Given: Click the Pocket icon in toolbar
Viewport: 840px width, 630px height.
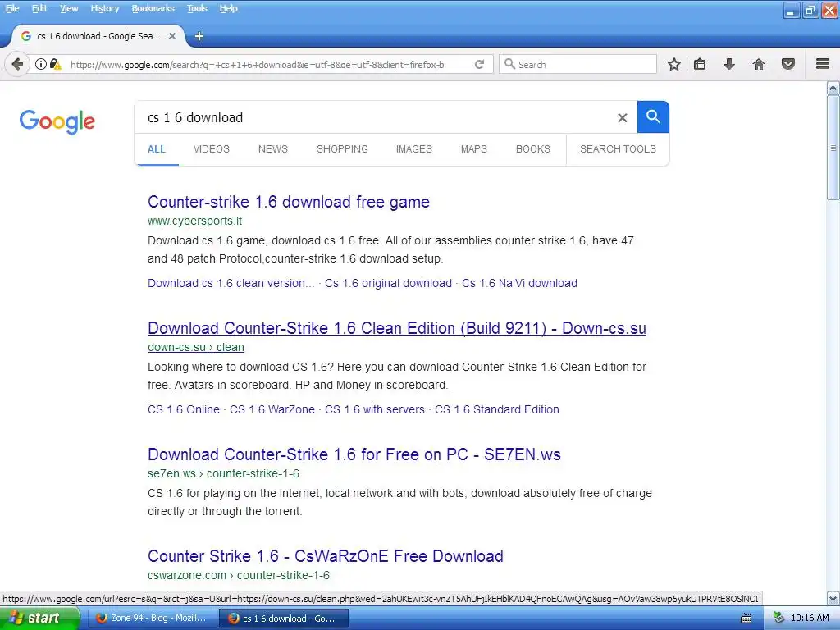Looking at the screenshot, I should pos(788,64).
